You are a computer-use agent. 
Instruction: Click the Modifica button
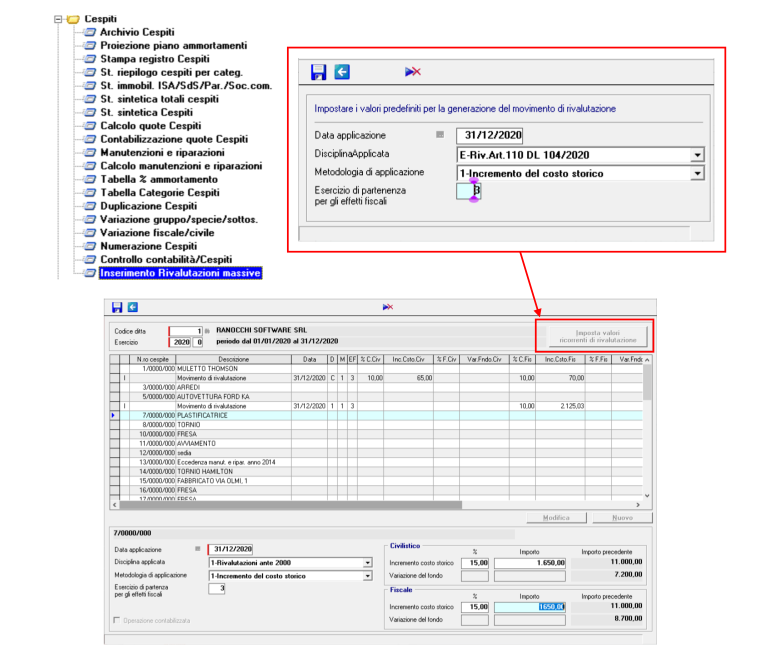[x=556, y=518]
